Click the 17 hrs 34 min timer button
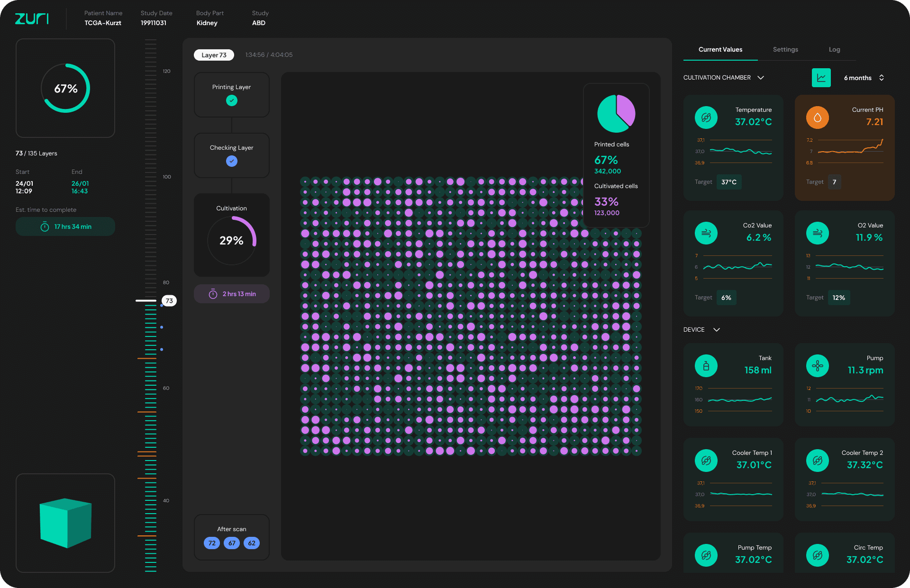Image resolution: width=910 pixels, height=588 pixels. (x=65, y=227)
